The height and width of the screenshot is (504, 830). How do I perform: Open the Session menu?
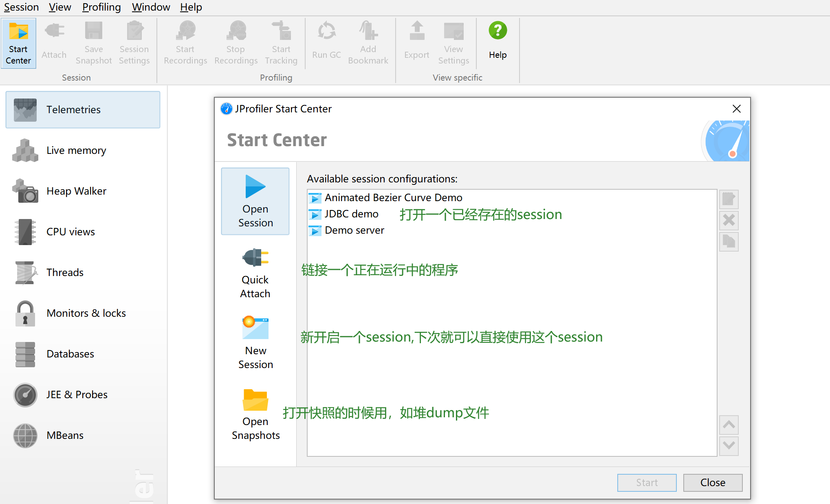[x=21, y=7]
